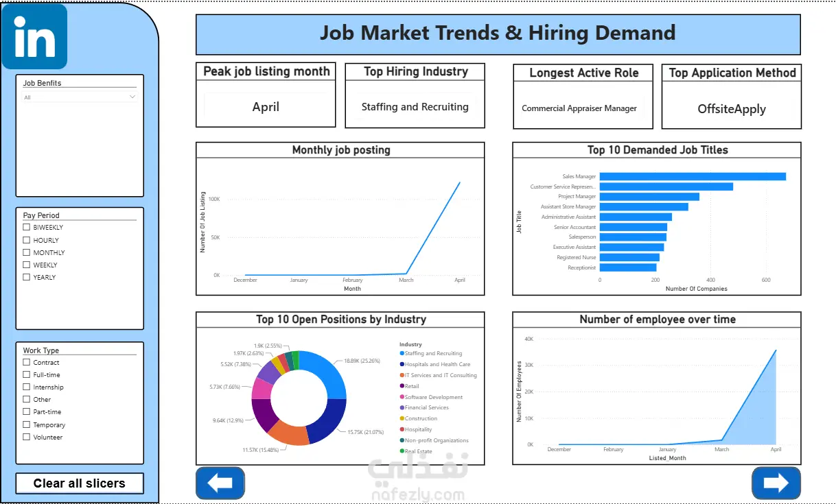Screen dimensions: 836x504
Task: Go to next page with right arrow
Action: tap(776, 483)
